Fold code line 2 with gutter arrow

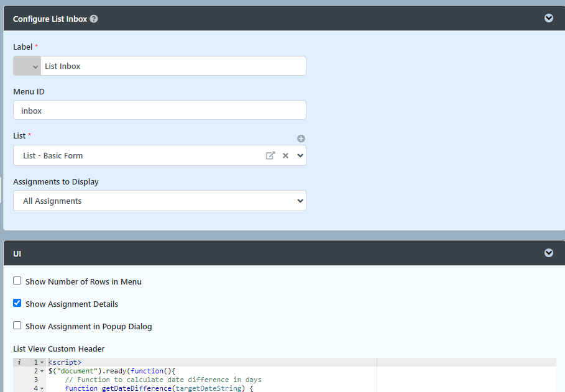pyautogui.click(x=42, y=371)
